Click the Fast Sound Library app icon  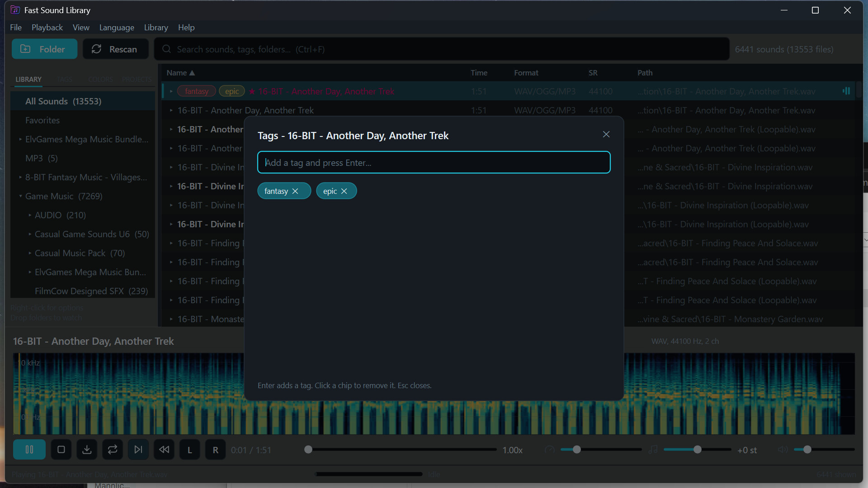15,10
